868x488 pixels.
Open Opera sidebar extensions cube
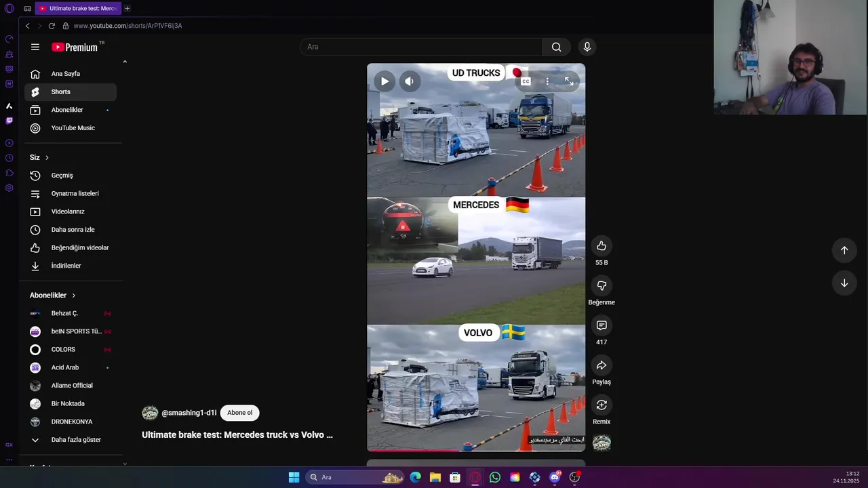pyautogui.click(x=9, y=173)
